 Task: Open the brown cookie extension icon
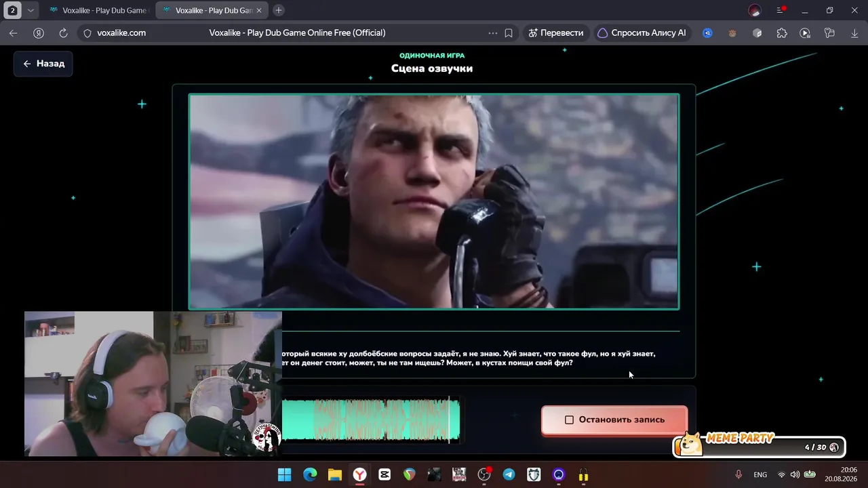732,33
